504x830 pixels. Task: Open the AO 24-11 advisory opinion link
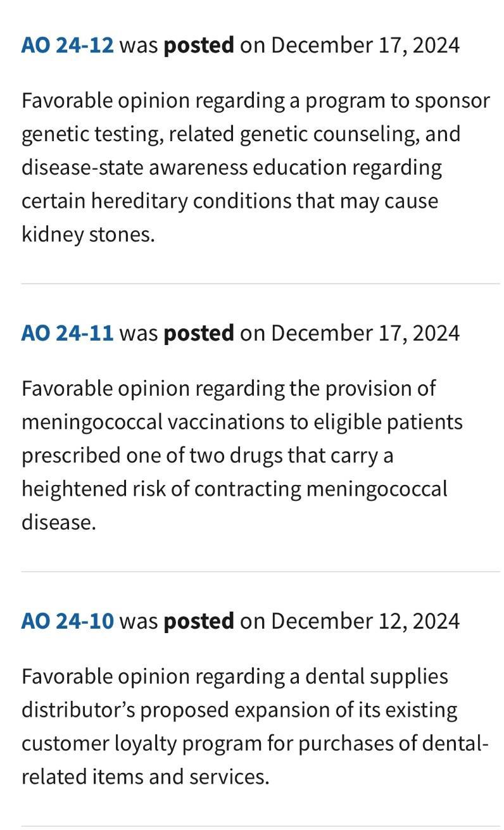[x=68, y=333]
